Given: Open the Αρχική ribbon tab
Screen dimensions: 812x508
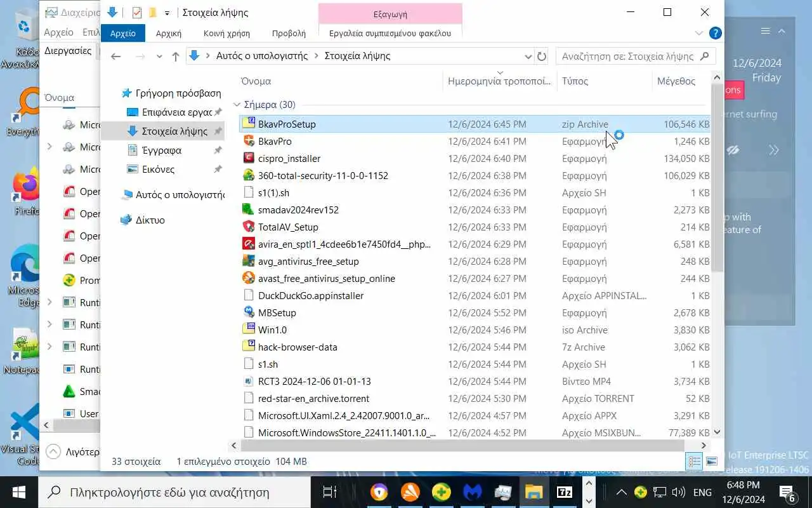Looking at the screenshot, I should point(169,33).
